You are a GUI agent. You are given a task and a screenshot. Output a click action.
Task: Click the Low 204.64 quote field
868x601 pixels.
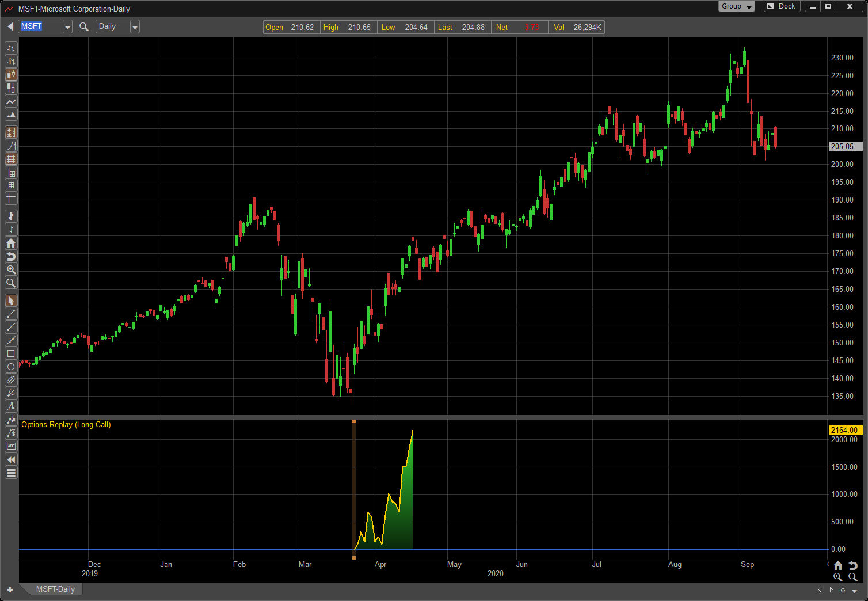[x=406, y=27]
